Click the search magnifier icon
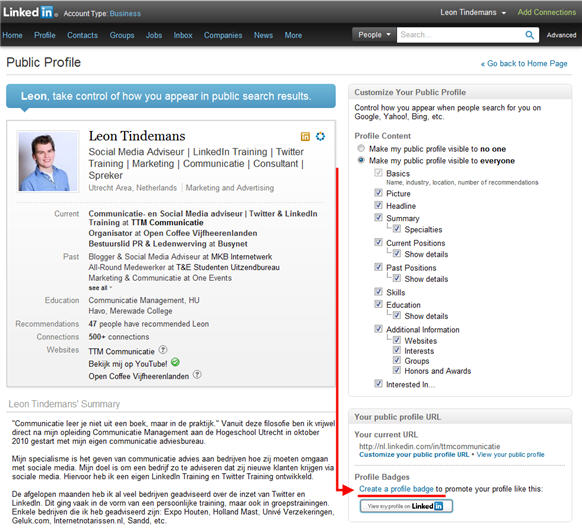The image size is (582, 532). click(529, 35)
